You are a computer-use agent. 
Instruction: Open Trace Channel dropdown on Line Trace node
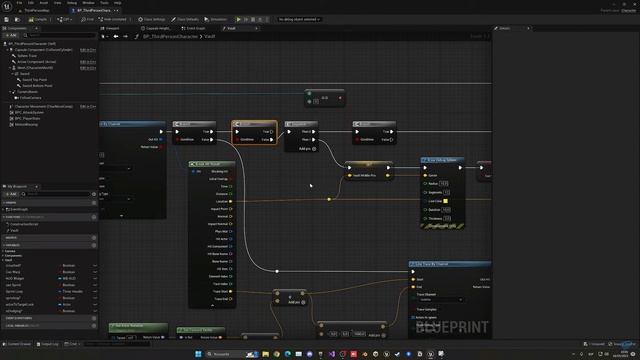pos(441,300)
